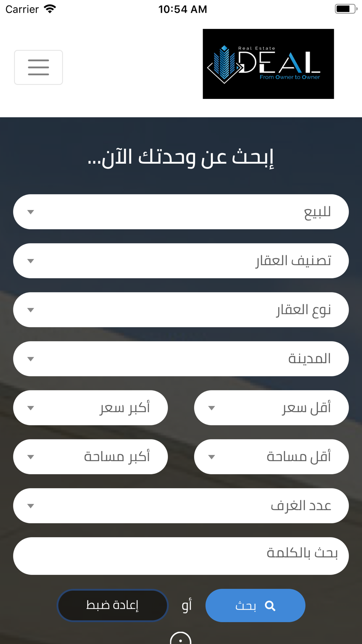Open the للبيع listing type dropdown
This screenshot has width=362, height=644.
point(181,212)
